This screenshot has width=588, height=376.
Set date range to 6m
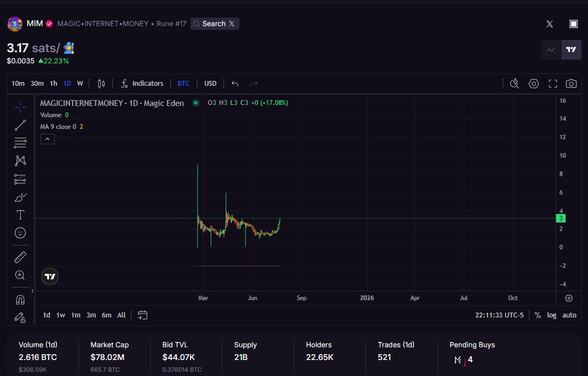pyautogui.click(x=106, y=315)
